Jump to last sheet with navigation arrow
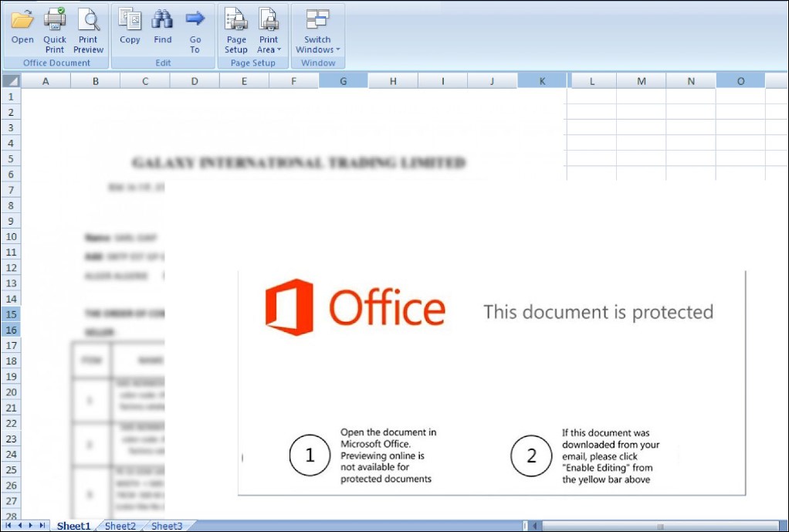The image size is (789, 532). pos(42,526)
